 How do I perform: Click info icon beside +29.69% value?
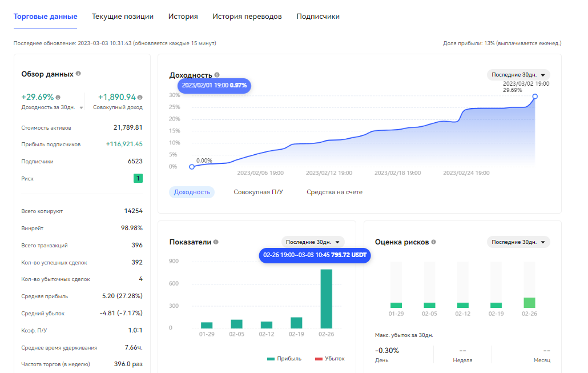[58, 98]
